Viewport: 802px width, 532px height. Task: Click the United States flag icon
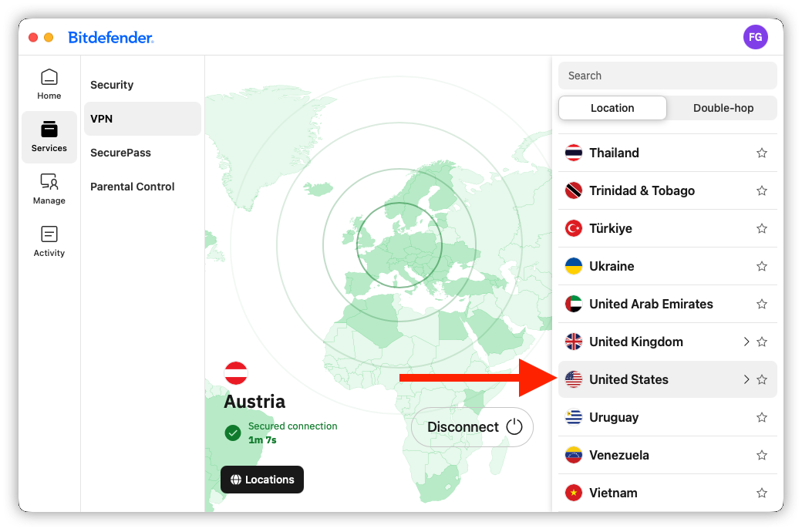[x=574, y=379]
